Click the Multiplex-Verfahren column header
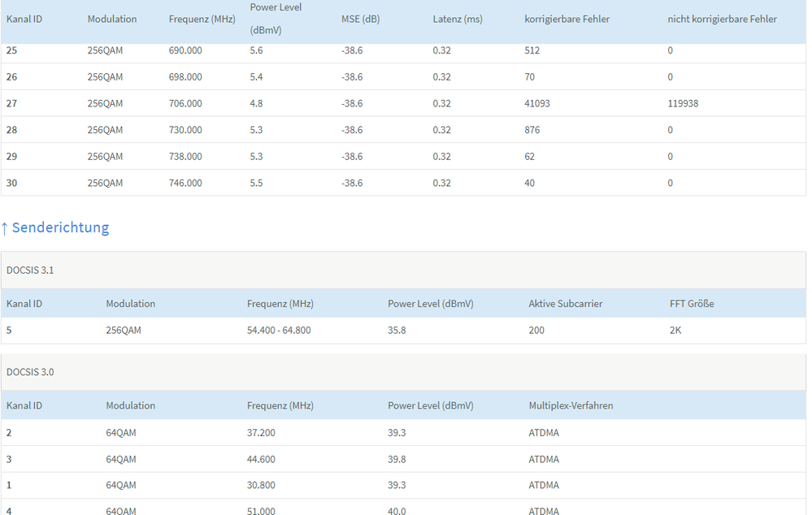Viewport: 812px width, 515px height. [571, 405]
